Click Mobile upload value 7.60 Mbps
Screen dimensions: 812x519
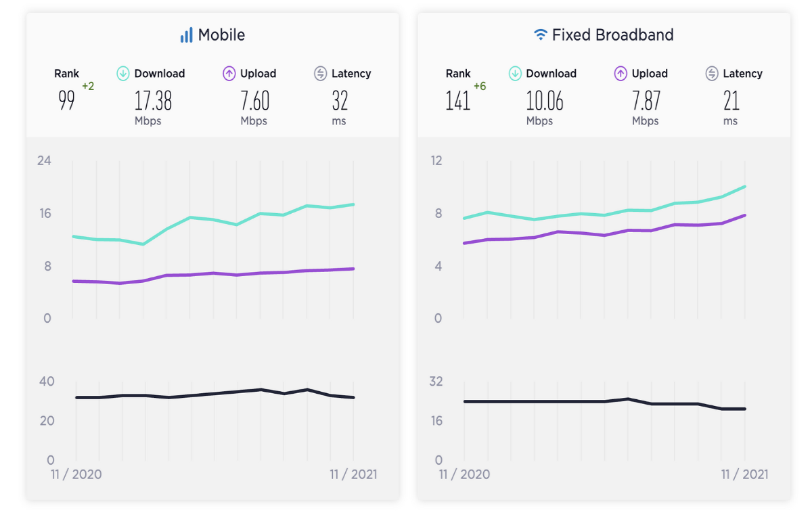coord(254,108)
